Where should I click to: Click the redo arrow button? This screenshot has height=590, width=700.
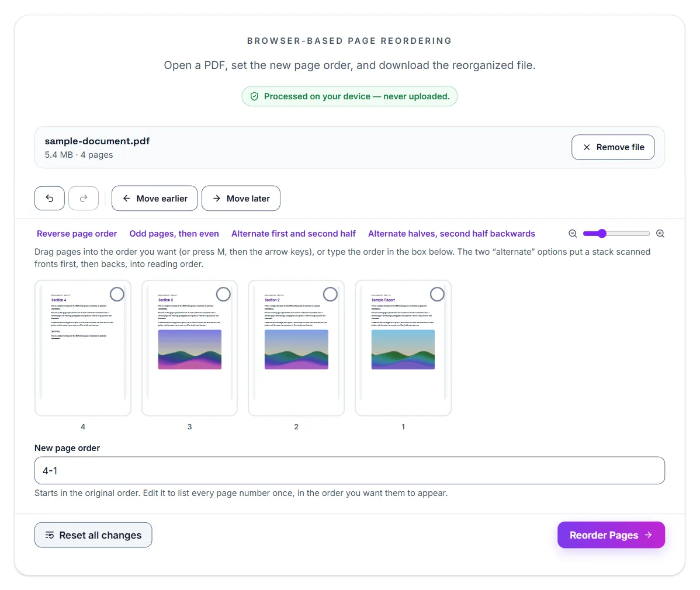pyautogui.click(x=84, y=198)
